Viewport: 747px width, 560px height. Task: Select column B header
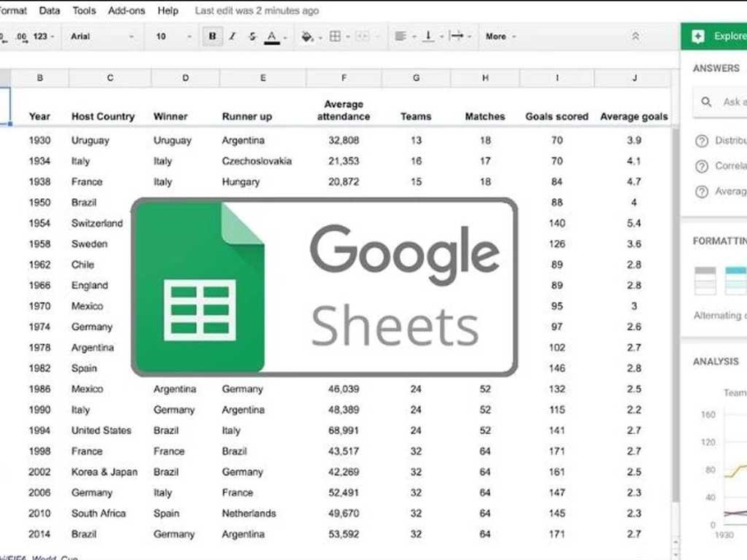(x=40, y=77)
